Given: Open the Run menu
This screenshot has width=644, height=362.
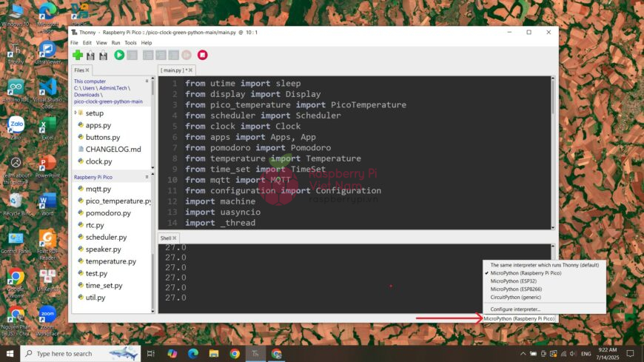Looking at the screenshot, I should tap(115, 43).
